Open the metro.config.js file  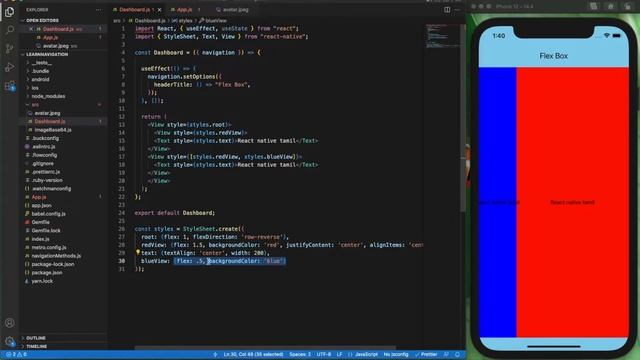pyautogui.click(x=49, y=247)
